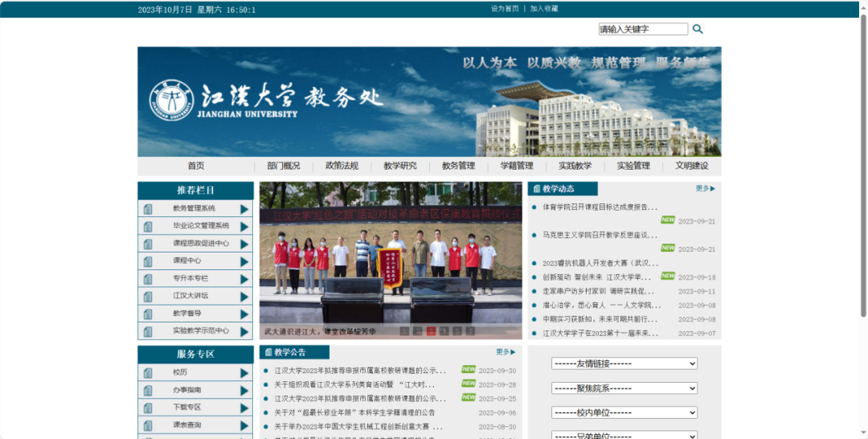Click document icon beside 教务管理系统

[148, 209]
